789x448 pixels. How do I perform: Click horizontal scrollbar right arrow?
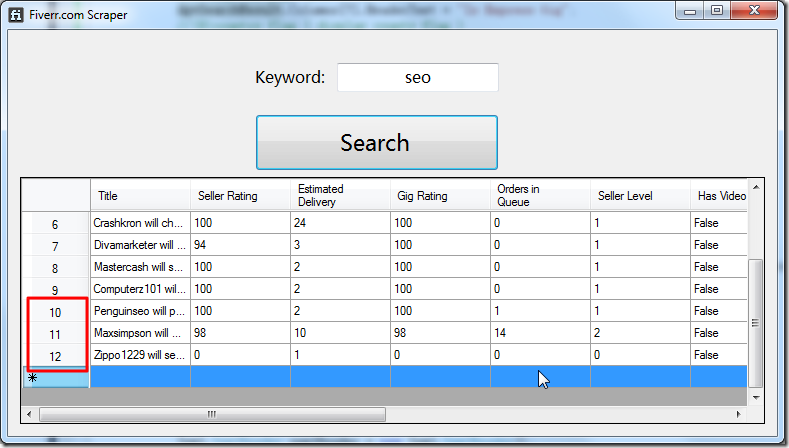[739, 414]
